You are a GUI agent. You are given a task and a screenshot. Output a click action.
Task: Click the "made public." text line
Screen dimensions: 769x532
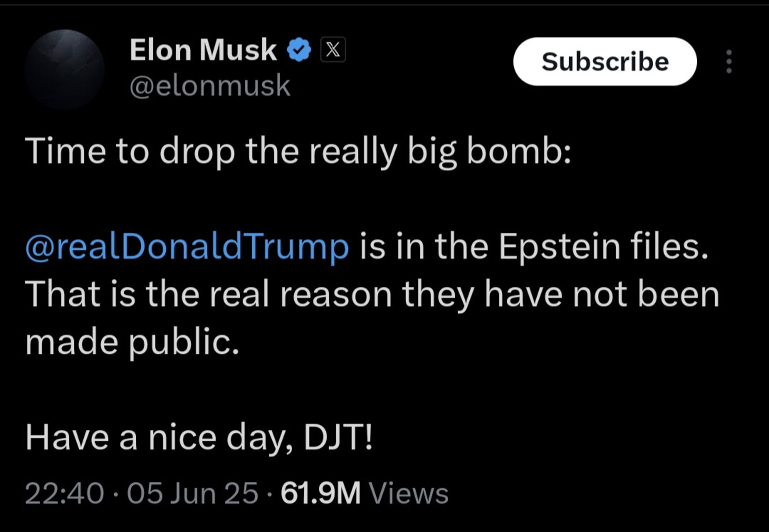(132, 342)
